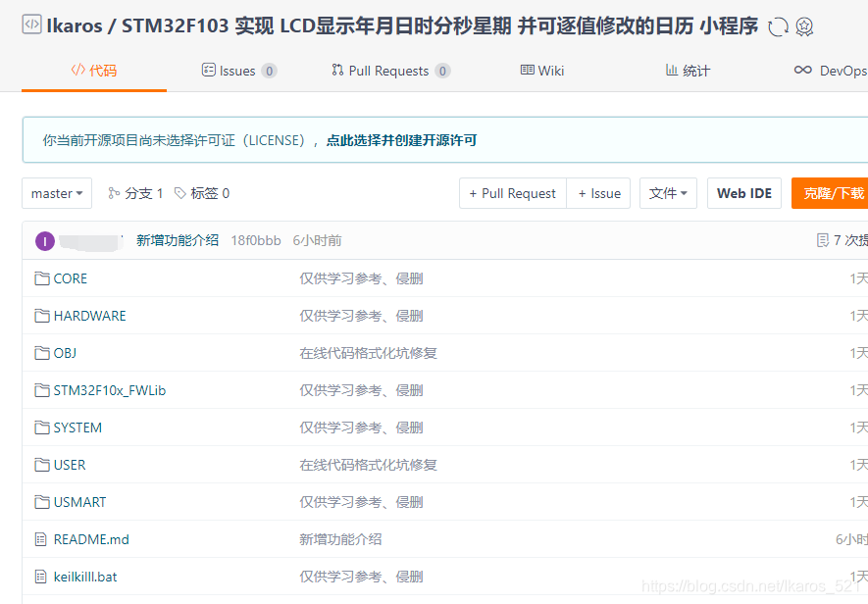Click the OBJ folder icon
This screenshot has height=604, width=868.
point(41,353)
